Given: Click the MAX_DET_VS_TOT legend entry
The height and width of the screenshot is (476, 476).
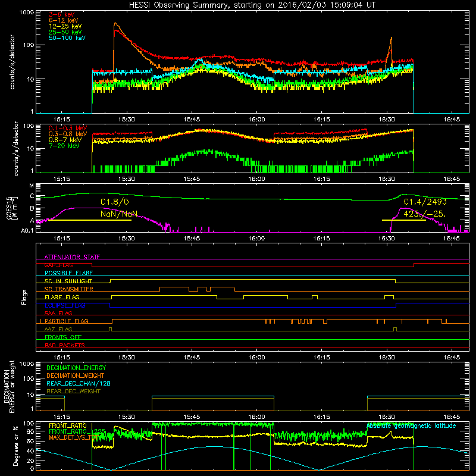Looking at the screenshot, I should point(74,437).
